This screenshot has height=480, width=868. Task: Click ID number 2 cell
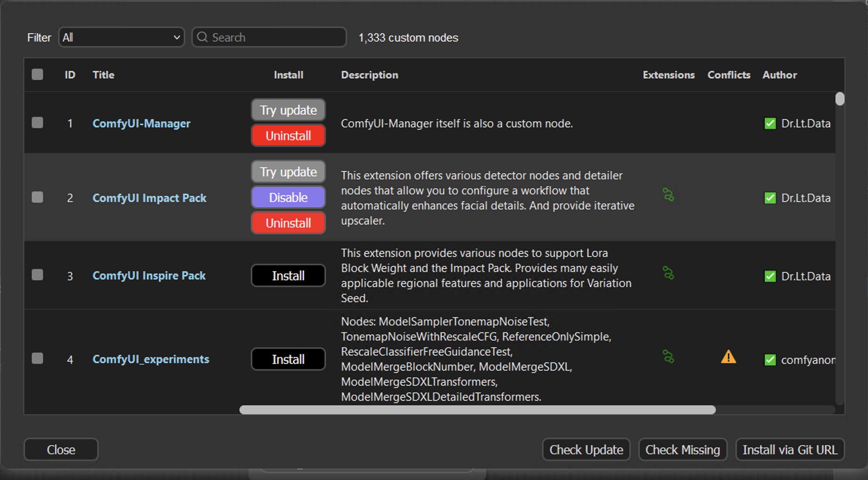pyautogui.click(x=70, y=198)
